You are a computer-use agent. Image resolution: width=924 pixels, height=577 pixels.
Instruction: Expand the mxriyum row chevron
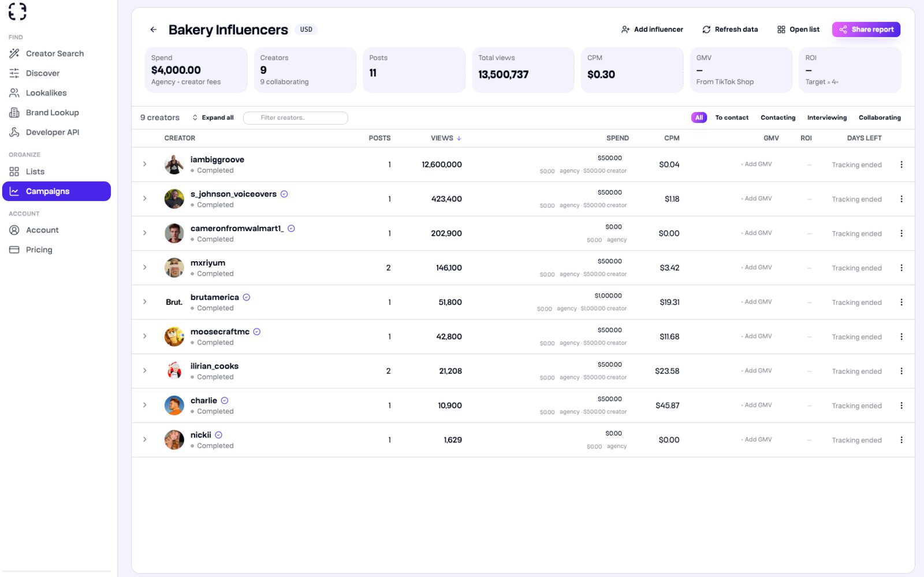point(145,267)
